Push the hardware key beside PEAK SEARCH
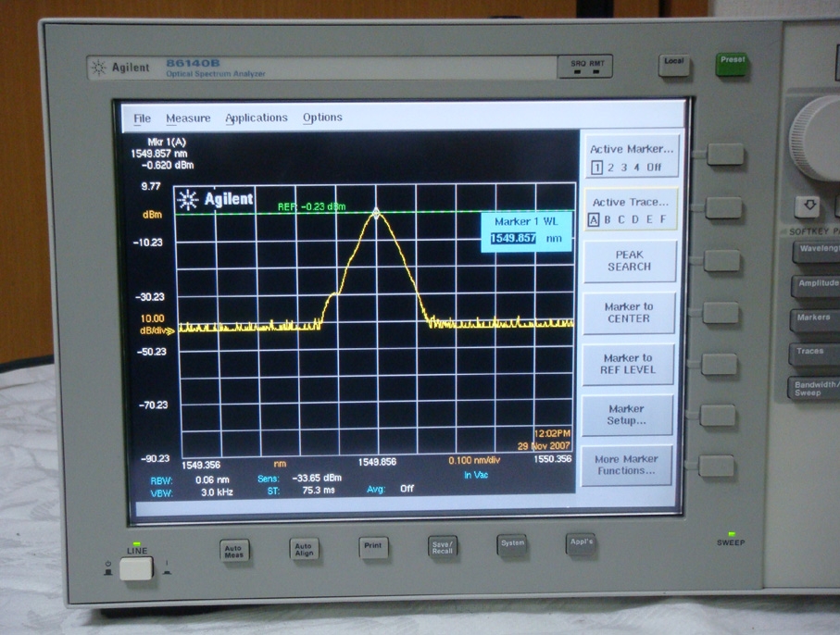Screen dimensions: 840x635 pos(721,260)
